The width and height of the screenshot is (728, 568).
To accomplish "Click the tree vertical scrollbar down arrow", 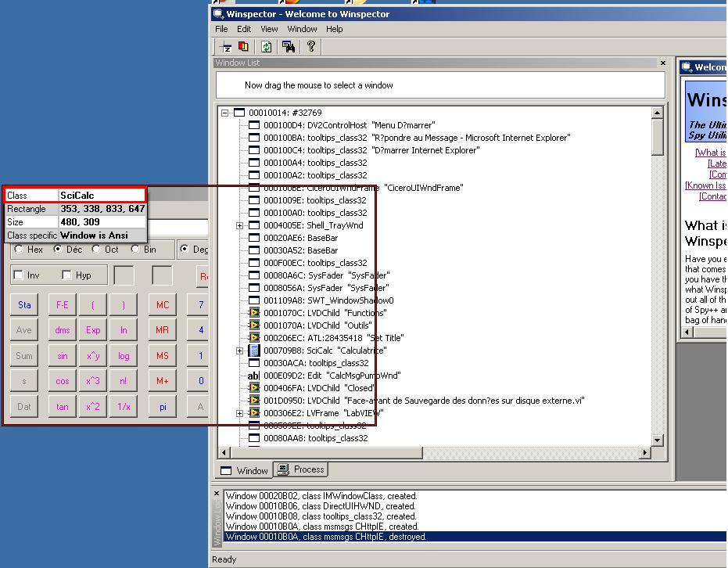I will point(658,440).
